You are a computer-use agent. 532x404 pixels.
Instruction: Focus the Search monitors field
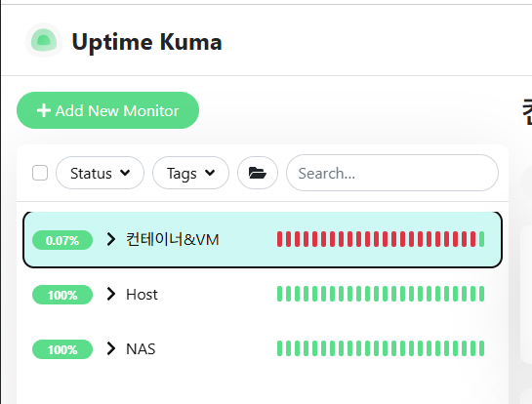(392, 173)
